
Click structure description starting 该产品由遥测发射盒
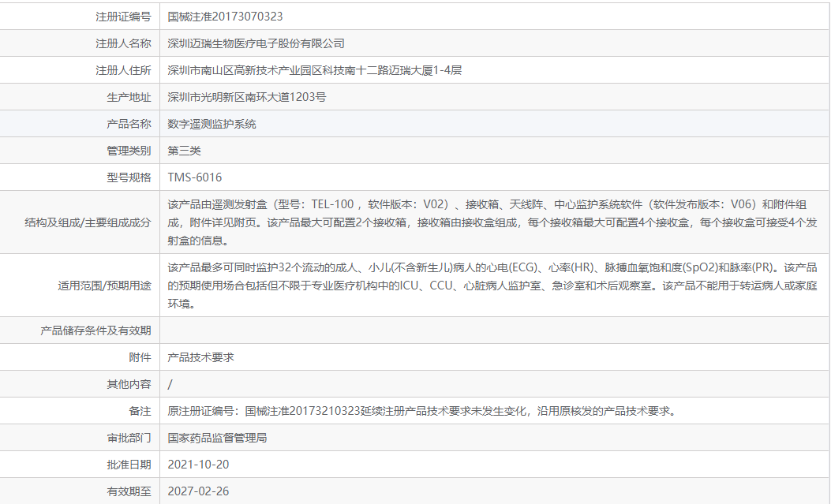click(x=492, y=222)
